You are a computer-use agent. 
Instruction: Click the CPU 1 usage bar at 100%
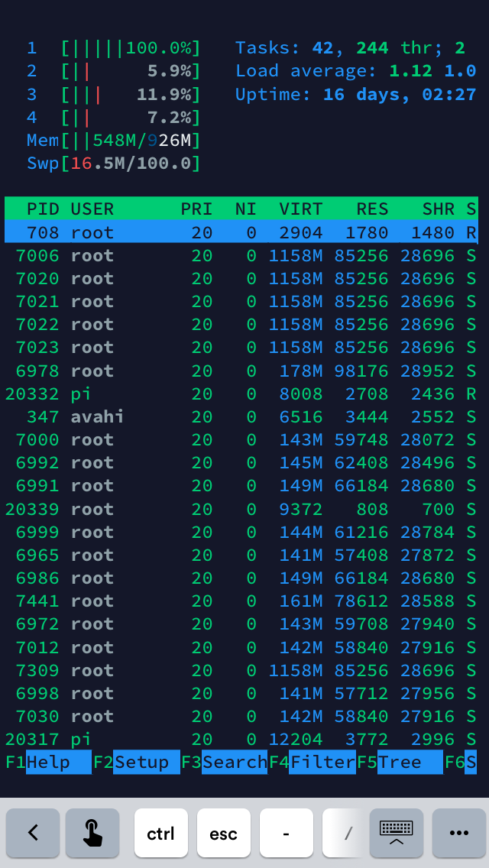[131, 49]
